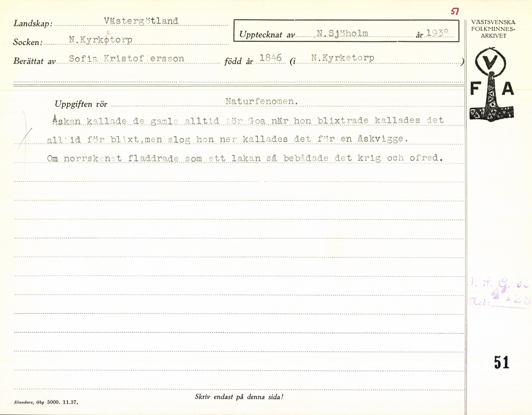Click the sentence starting with Om norrskenet
The image size is (532, 415).
pyautogui.click(x=245, y=158)
